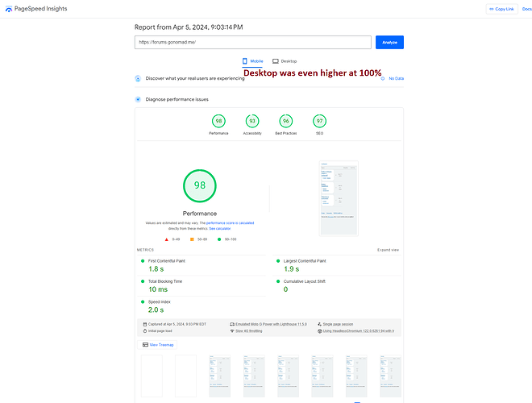
Task: Click the first blank filmstrip thumbnail
Action: [x=152, y=376]
